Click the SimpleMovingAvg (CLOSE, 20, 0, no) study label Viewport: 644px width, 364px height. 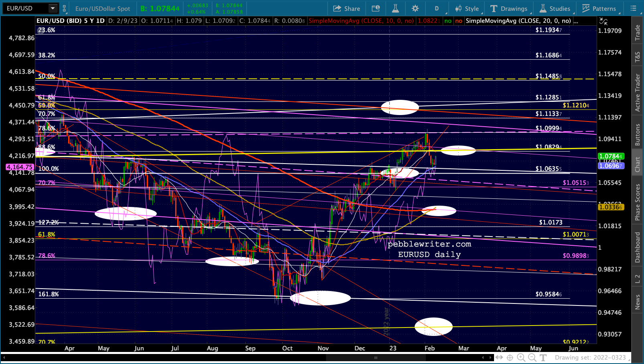pyautogui.click(x=518, y=21)
